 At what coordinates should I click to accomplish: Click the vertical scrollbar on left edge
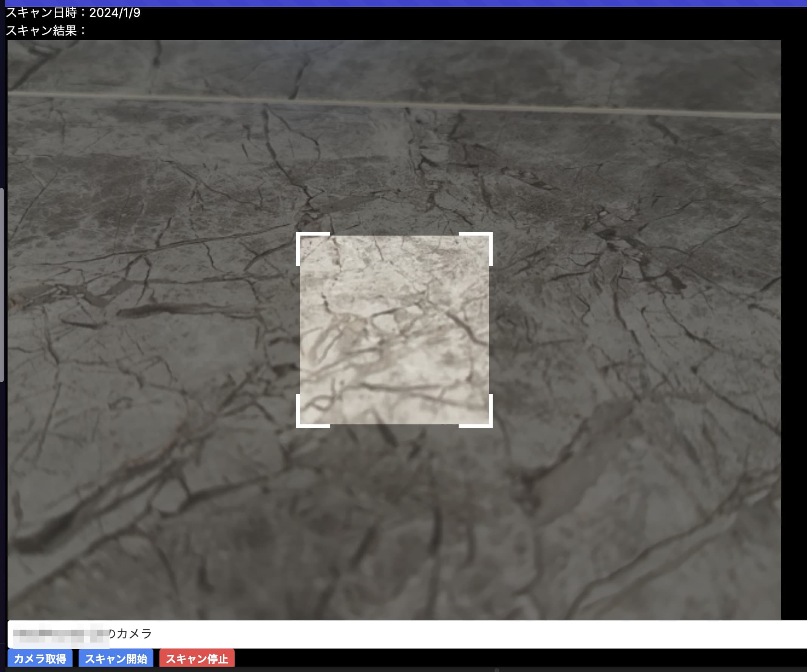pyautogui.click(x=2, y=284)
